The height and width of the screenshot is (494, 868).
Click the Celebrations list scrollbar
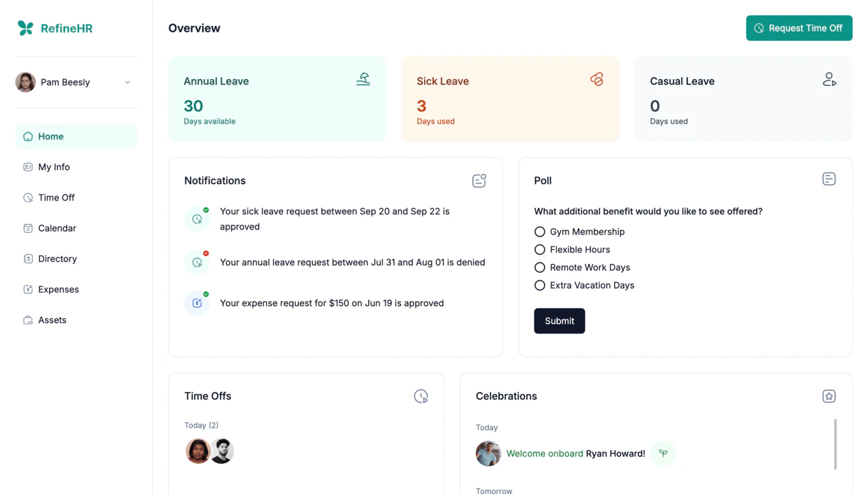click(x=835, y=444)
